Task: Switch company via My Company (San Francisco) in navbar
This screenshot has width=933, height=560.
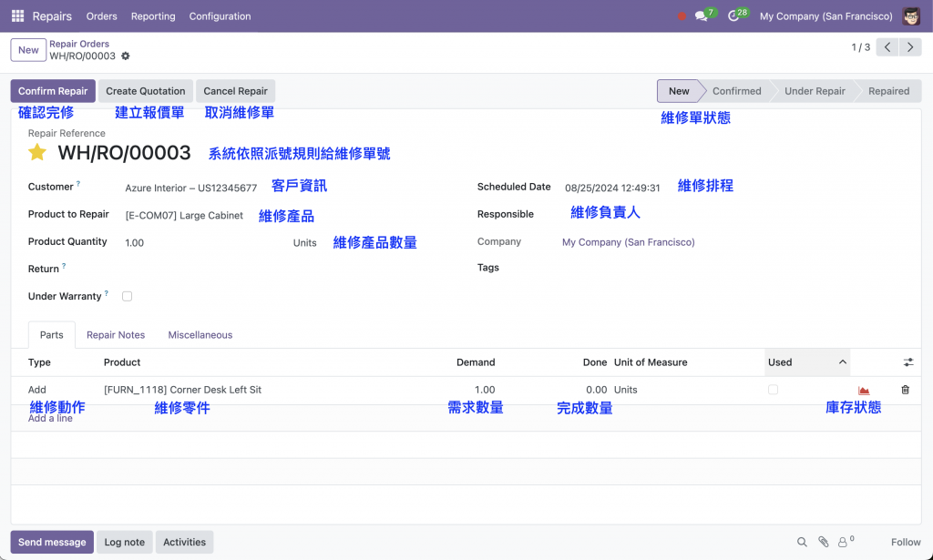Action: coord(825,16)
